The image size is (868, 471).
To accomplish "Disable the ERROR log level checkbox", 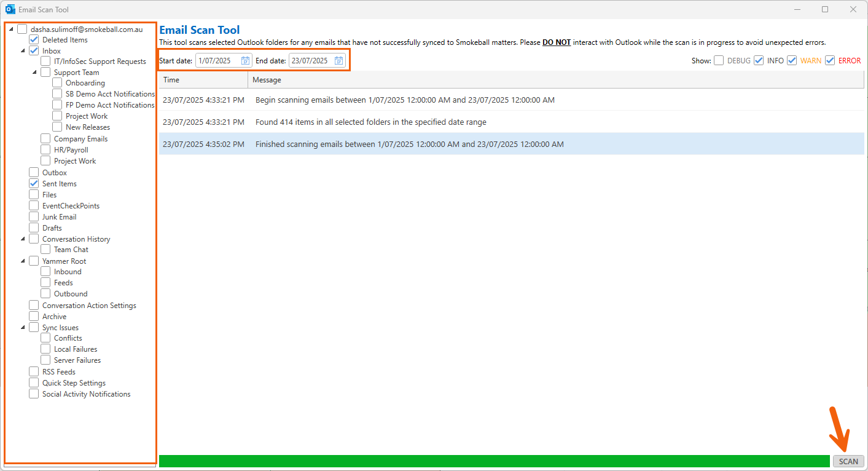I will [x=830, y=60].
